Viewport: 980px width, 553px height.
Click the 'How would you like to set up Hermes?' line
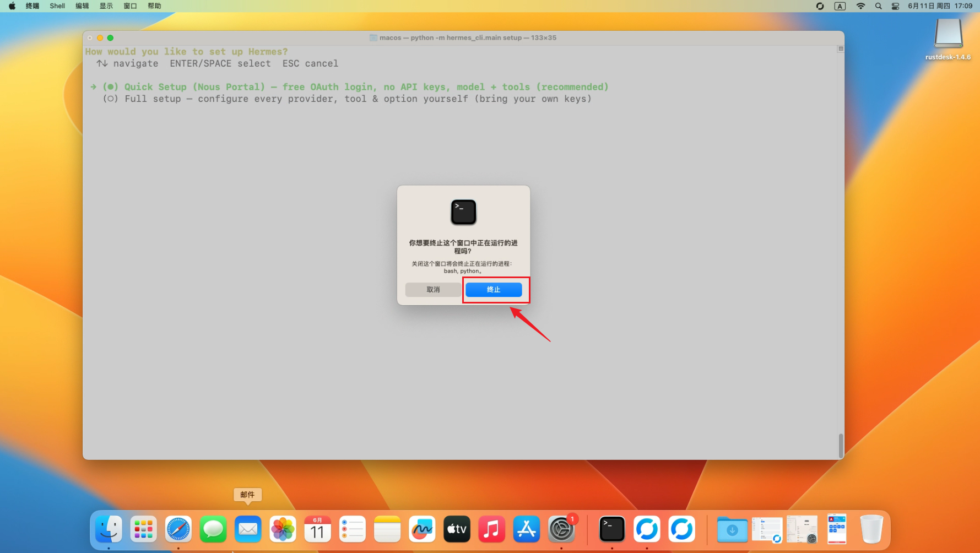tap(187, 52)
